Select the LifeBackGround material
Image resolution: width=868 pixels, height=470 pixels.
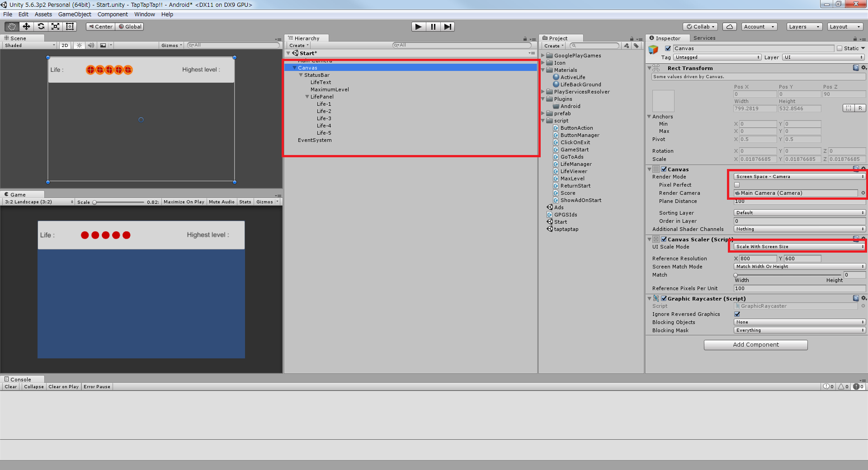point(580,85)
